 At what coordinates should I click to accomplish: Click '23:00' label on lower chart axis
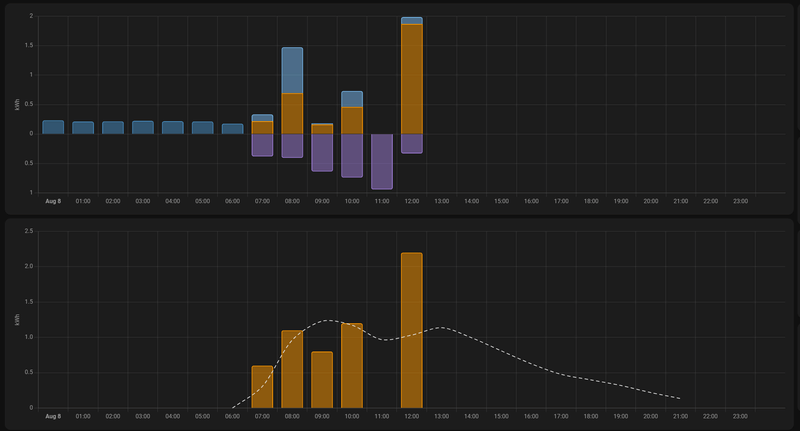click(740, 417)
